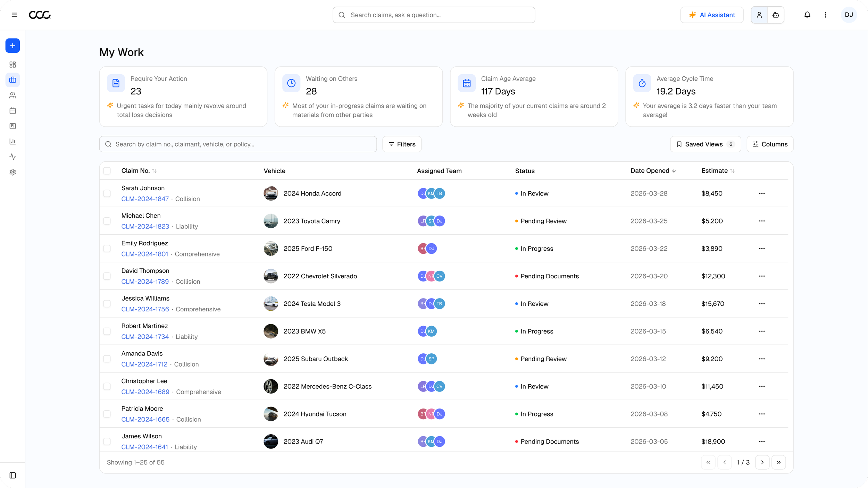Screen dimensions: 868x488
Task: Check the Sarah Johnson row checkbox
Action: click(x=107, y=193)
